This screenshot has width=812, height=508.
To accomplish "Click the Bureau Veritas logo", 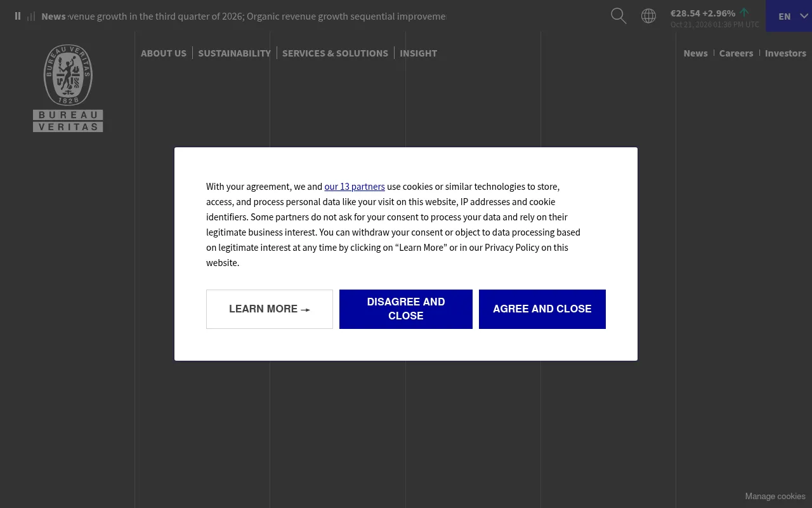I will tap(68, 88).
